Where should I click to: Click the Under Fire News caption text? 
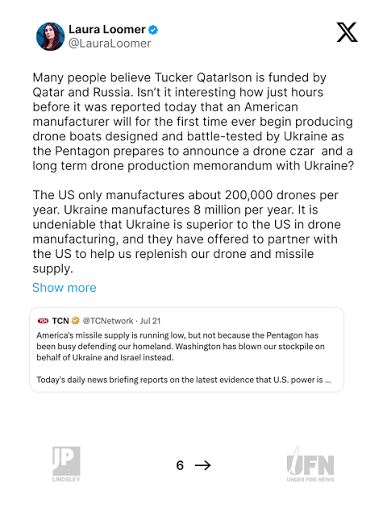click(310, 479)
